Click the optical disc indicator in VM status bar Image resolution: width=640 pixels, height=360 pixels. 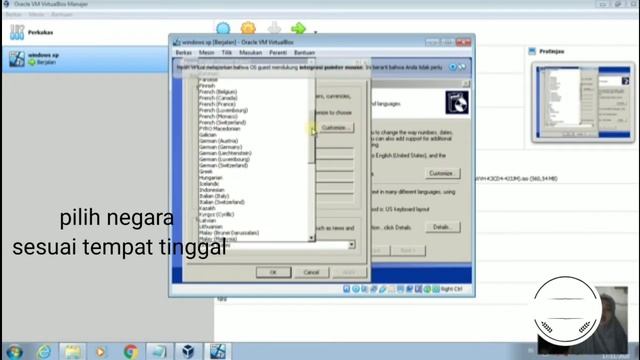356,289
